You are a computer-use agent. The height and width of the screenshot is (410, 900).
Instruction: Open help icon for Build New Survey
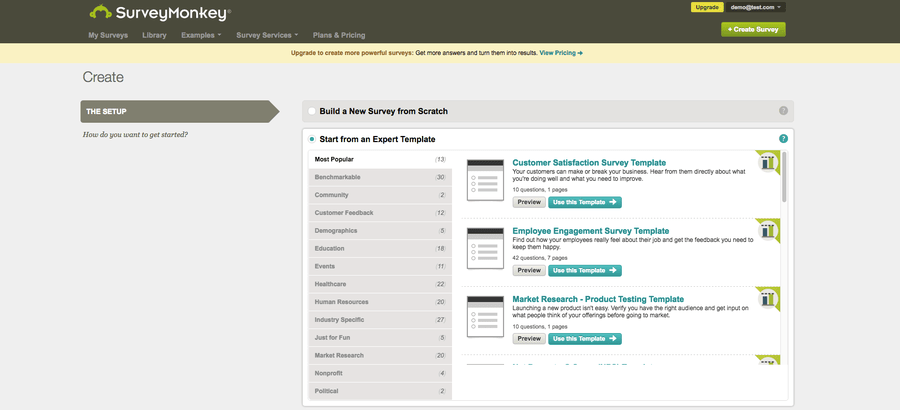(x=783, y=111)
